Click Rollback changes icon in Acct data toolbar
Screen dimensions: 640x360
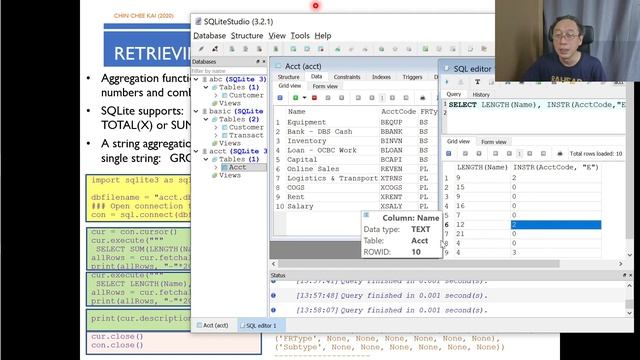pos(342,98)
